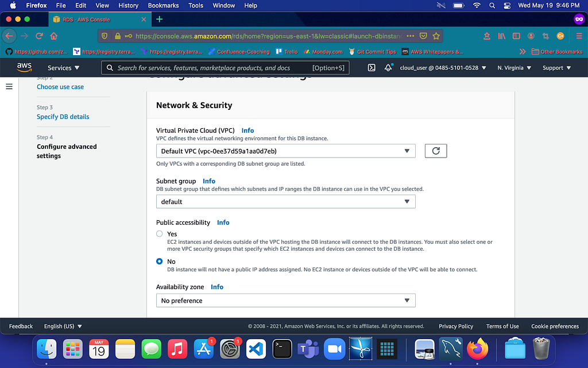Go to Choose use case step
588x368 pixels.
click(x=60, y=87)
